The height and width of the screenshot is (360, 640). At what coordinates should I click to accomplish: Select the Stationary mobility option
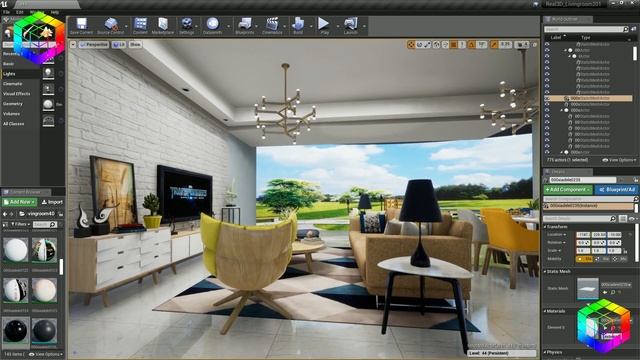(602, 259)
